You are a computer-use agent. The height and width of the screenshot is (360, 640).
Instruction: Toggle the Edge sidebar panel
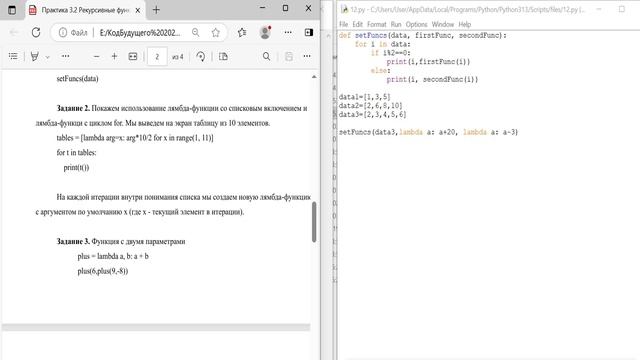pos(309,33)
